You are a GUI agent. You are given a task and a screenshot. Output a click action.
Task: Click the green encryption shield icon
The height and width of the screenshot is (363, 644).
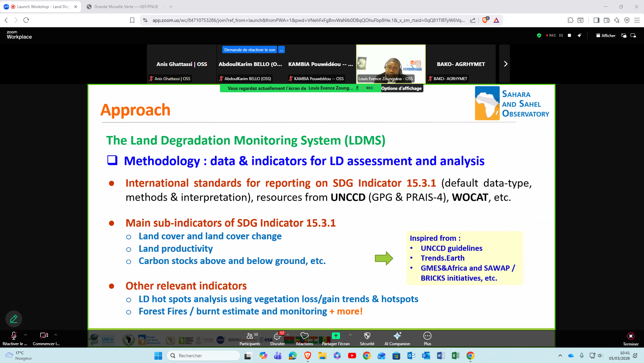539,35
